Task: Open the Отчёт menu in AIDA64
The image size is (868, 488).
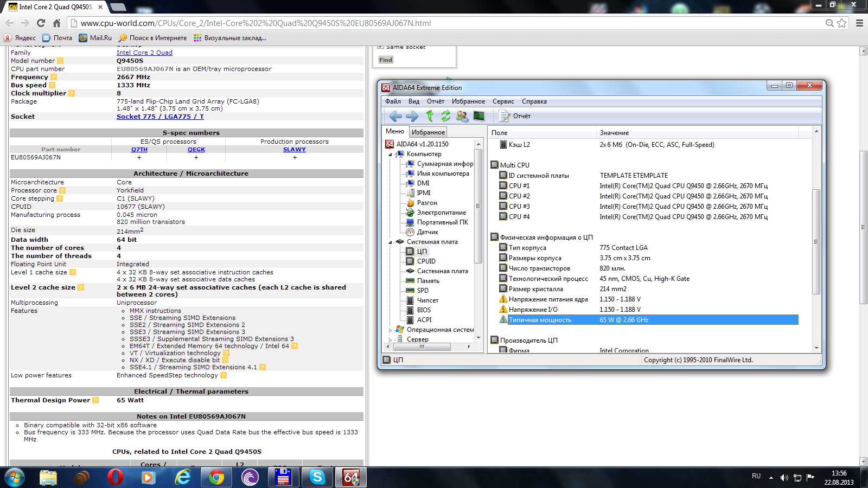Action: tap(436, 101)
